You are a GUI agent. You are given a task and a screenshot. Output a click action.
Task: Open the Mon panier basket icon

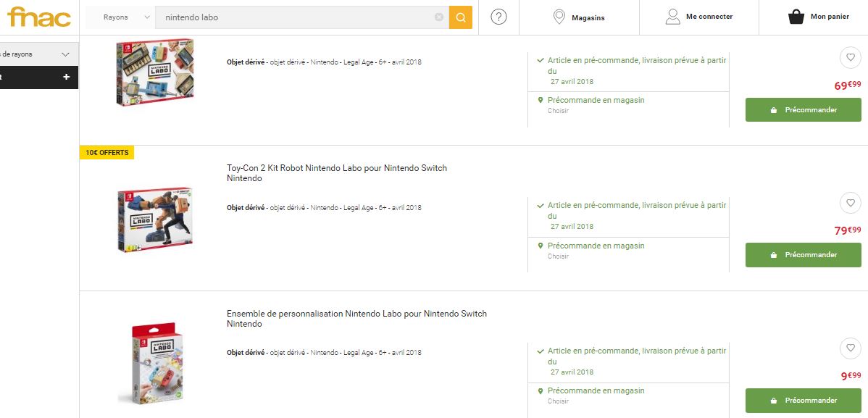796,17
